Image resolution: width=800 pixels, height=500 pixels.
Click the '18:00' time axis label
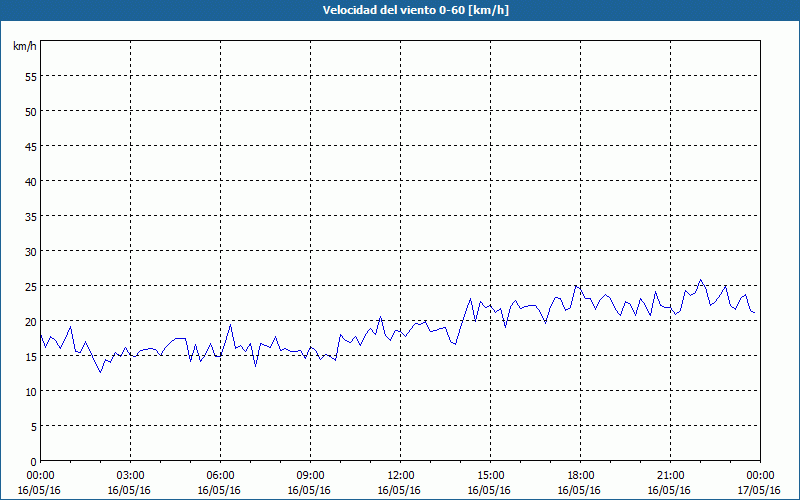(x=581, y=476)
